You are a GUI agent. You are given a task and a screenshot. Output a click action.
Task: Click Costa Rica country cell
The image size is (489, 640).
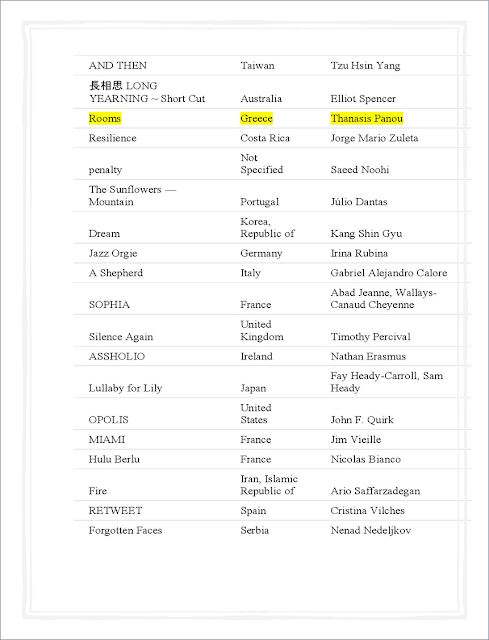point(265,138)
